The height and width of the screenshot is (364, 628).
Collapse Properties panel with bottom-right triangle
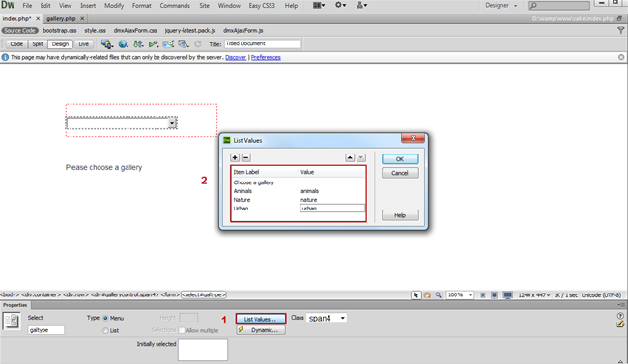[621, 362]
